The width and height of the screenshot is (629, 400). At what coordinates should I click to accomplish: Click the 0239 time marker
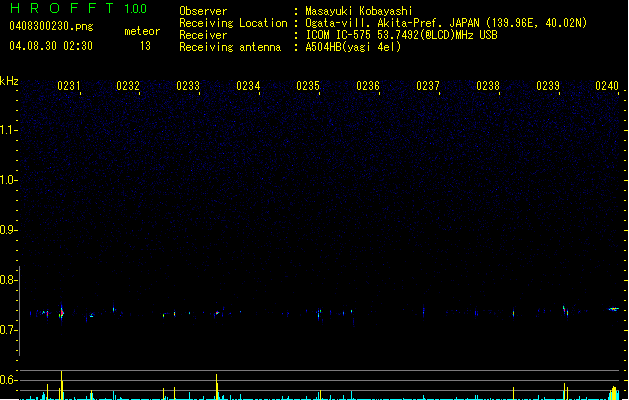(x=548, y=86)
